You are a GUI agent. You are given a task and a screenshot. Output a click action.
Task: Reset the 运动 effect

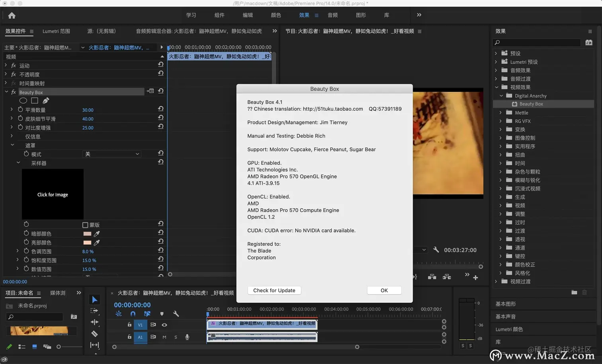pyautogui.click(x=161, y=65)
